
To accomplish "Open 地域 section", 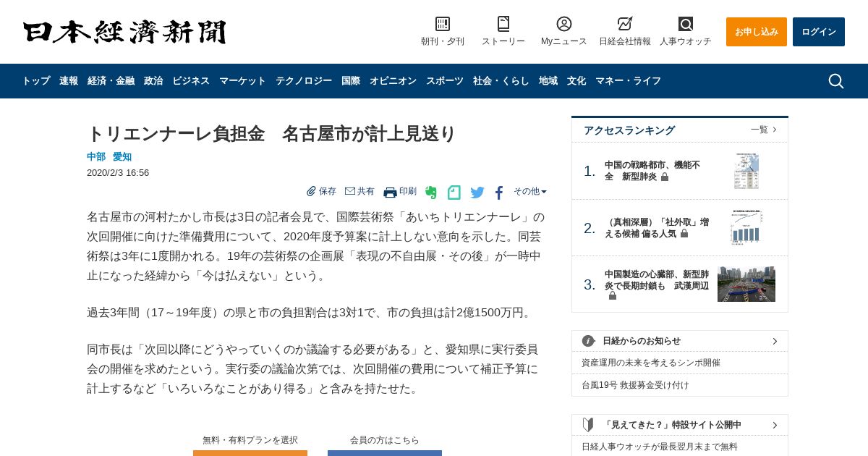I will (548, 81).
